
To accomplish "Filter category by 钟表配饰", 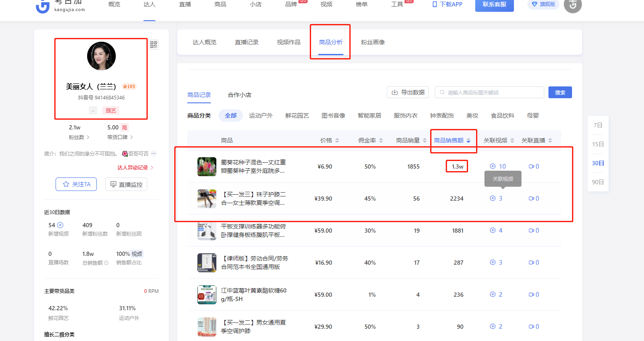I will 442,115.
